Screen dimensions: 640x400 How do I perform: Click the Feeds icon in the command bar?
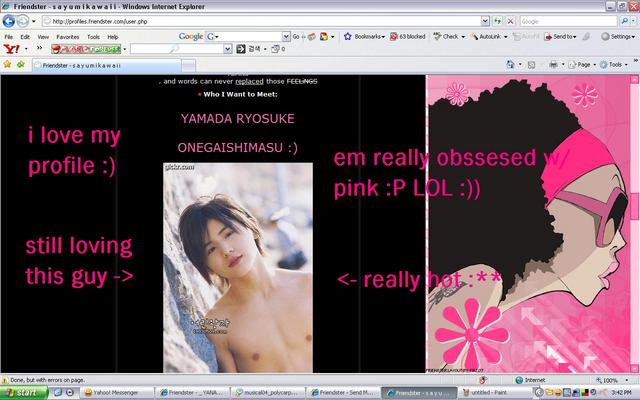click(531, 64)
